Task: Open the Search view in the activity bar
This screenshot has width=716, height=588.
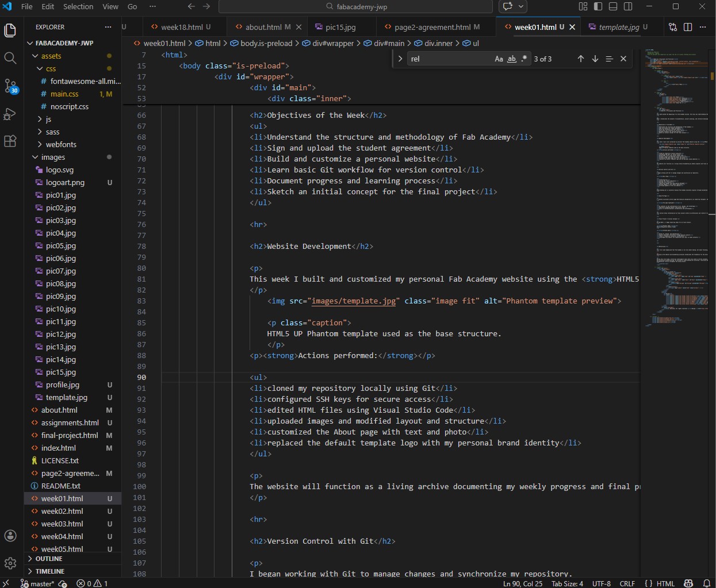Action: click(10, 58)
